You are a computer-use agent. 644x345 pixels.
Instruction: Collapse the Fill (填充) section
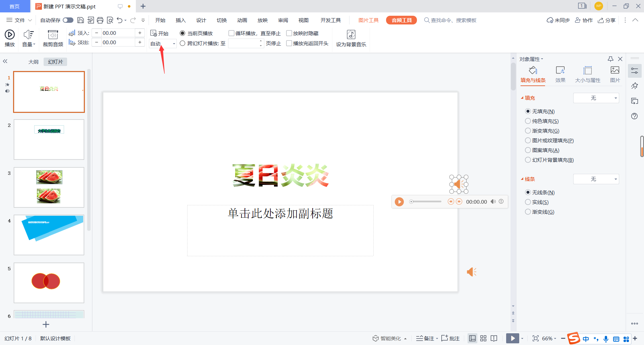(x=522, y=98)
